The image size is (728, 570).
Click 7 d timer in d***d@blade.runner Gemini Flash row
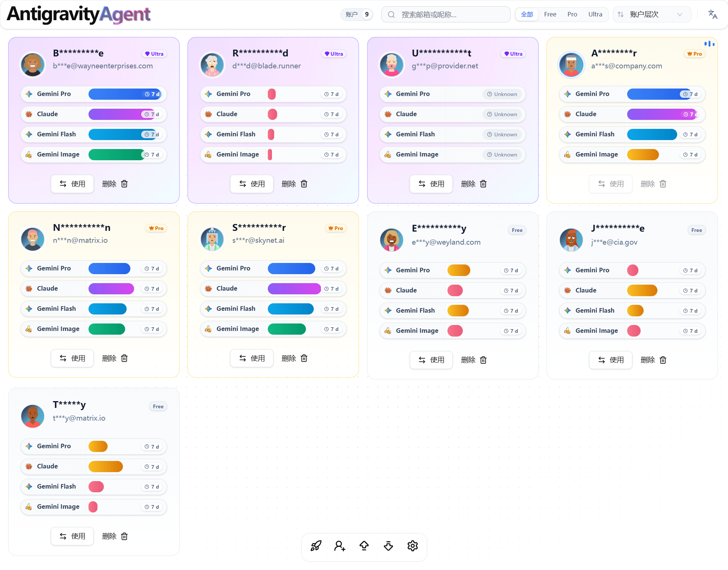click(x=331, y=134)
